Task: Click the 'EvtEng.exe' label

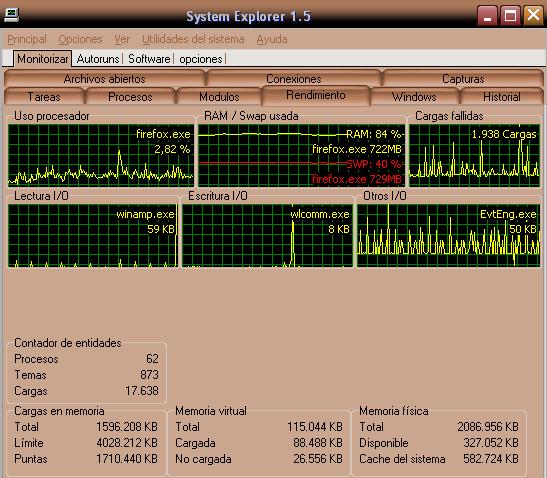Action: click(x=508, y=214)
